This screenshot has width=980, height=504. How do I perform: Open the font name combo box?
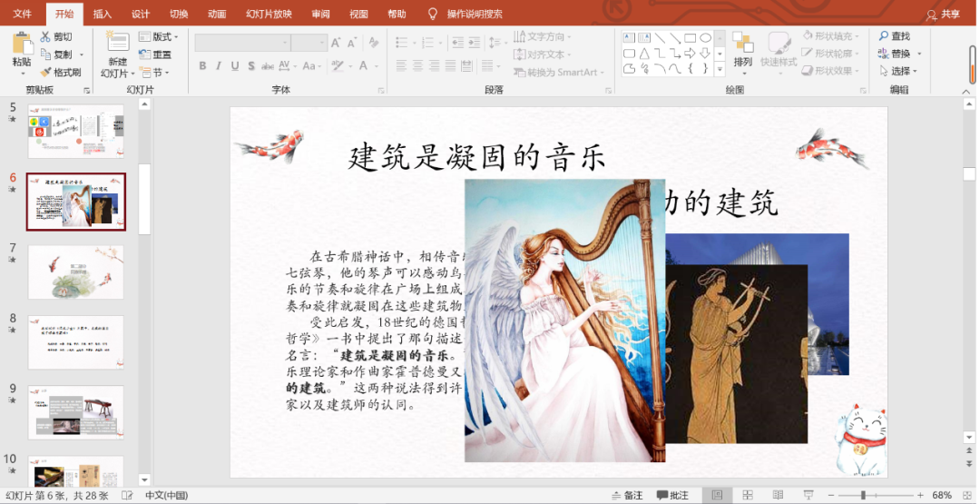(242, 43)
